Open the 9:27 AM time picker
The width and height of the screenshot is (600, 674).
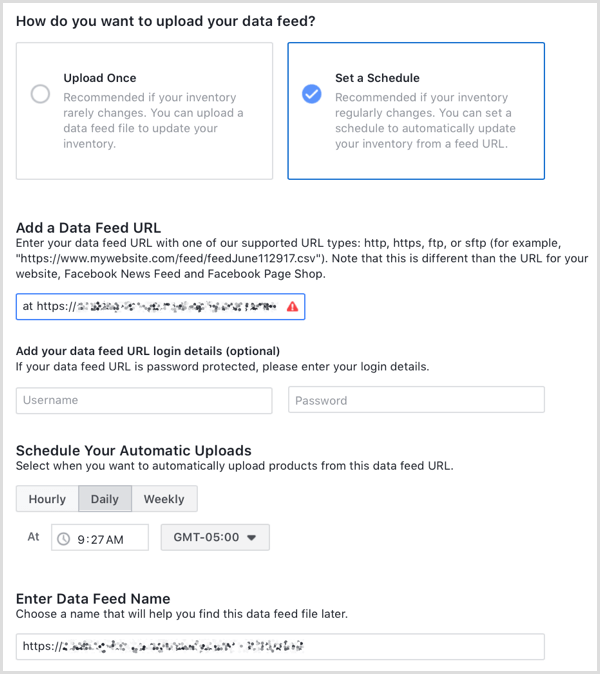pos(100,538)
